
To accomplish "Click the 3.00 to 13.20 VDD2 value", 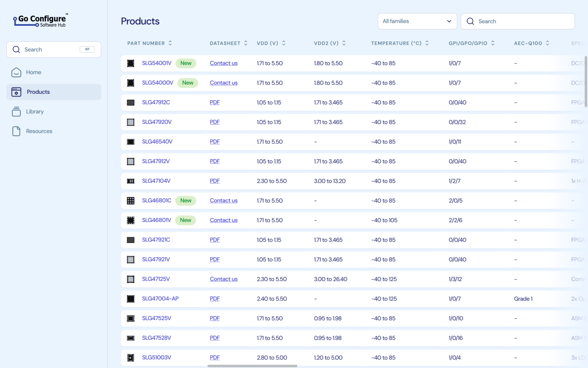I will pos(330,181).
